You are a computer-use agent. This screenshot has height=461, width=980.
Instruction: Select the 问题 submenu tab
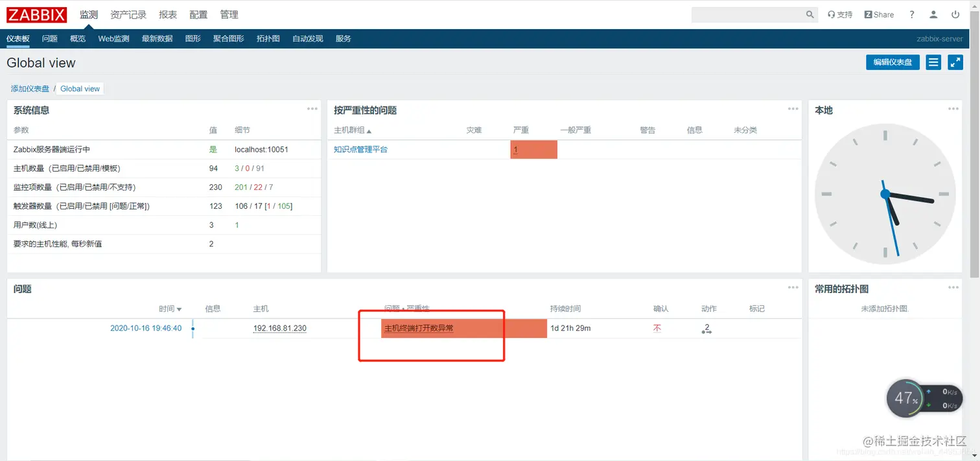50,39
